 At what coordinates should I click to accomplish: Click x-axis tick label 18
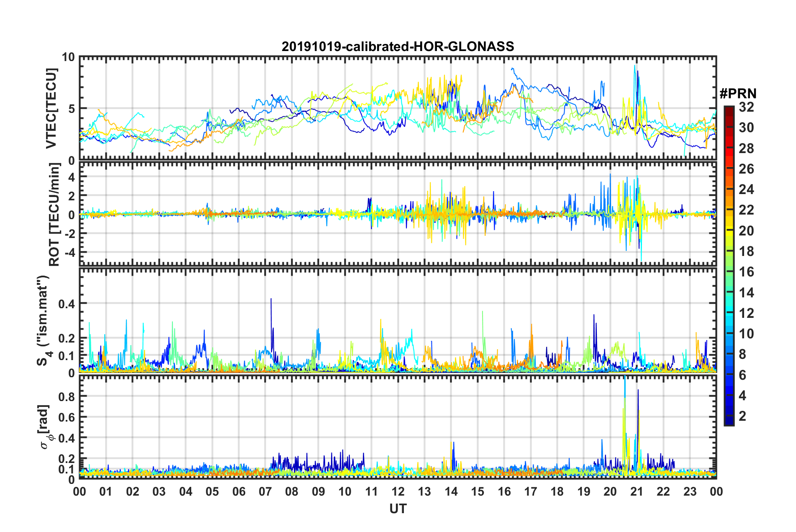click(557, 491)
